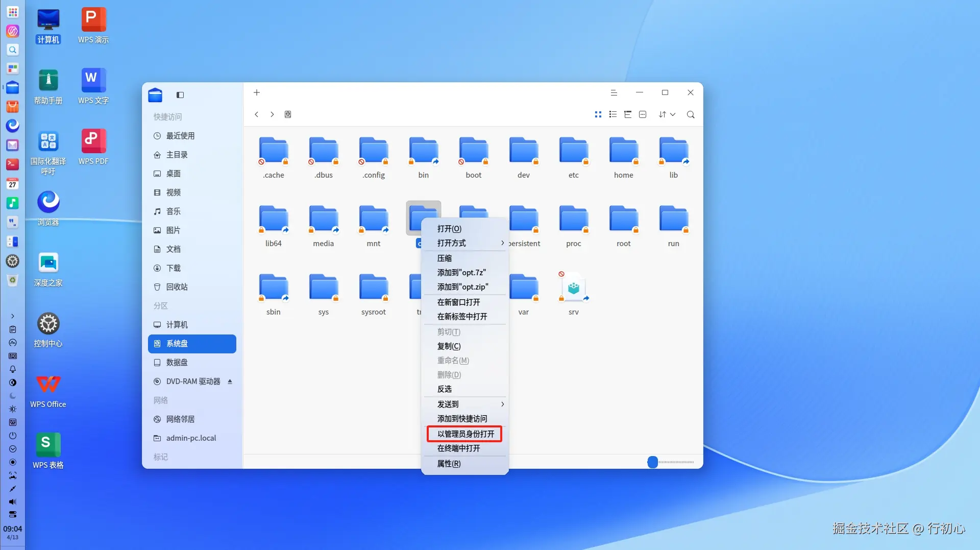Open the .cache folder
Image resolution: width=980 pixels, height=550 pixels.
tap(274, 152)
